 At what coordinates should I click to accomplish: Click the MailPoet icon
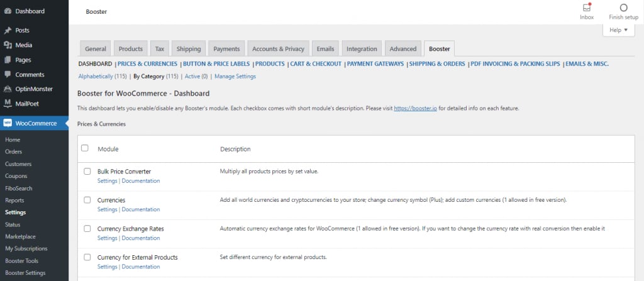point(8,103)
